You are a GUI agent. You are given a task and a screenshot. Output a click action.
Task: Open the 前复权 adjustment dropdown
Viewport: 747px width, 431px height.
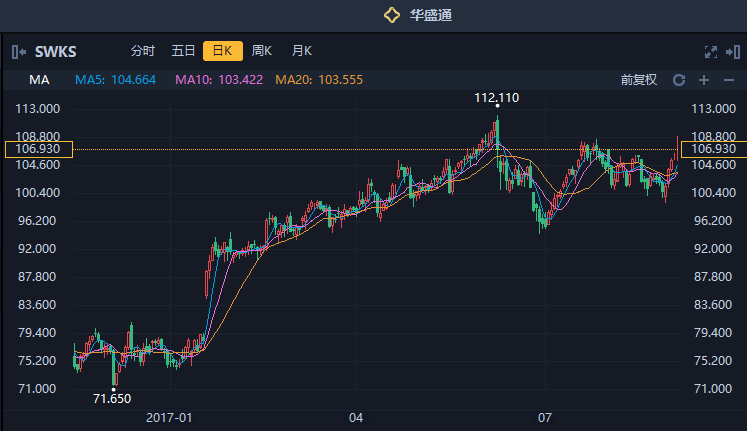[638, 80]
